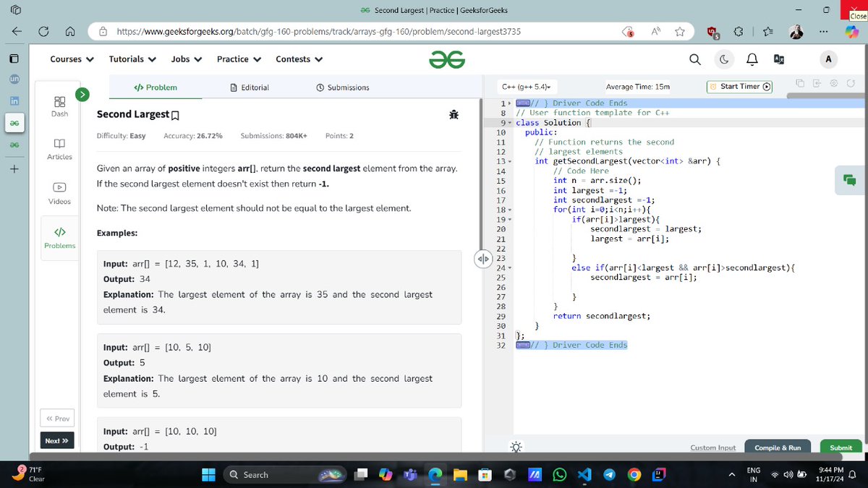Add page to browser favorites star
The image size is (868, 488).
click(x=680, y=32)
